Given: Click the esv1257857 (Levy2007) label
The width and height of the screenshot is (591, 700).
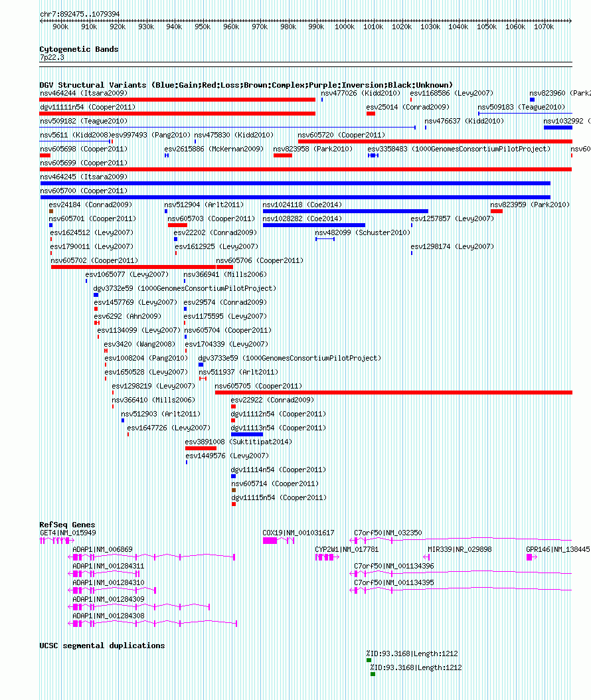Looking at the screenshot, I should point(452,219).
